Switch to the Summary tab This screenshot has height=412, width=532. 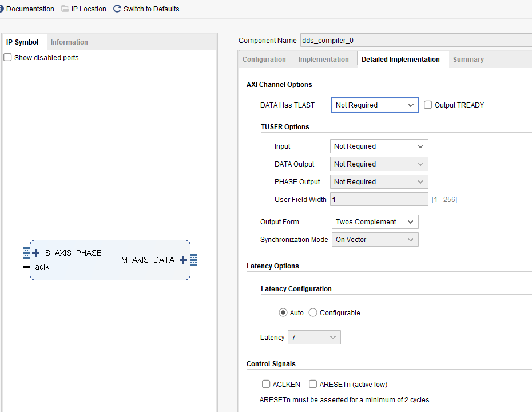pos(469,59)
